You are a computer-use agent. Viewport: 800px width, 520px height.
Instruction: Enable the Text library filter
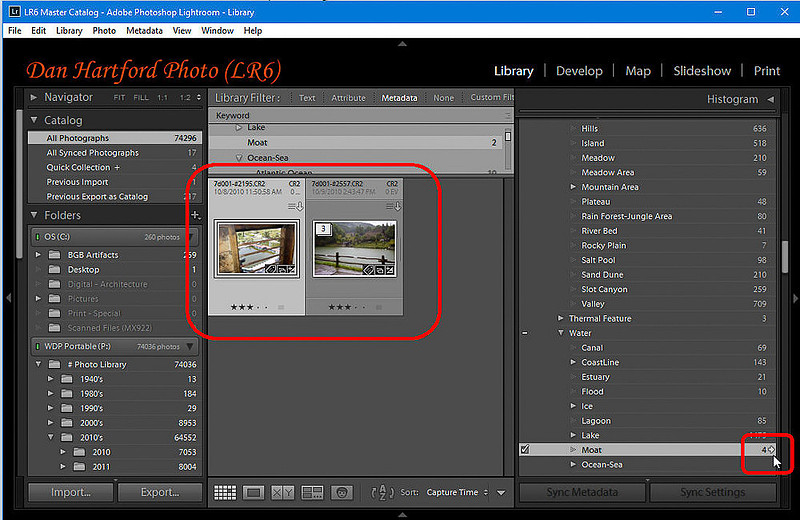(x=307, y=98)
